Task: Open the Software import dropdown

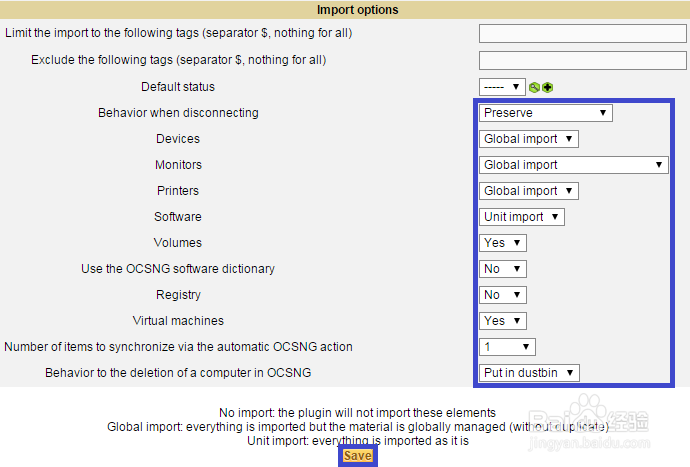Action: click(x=522, y=217)
